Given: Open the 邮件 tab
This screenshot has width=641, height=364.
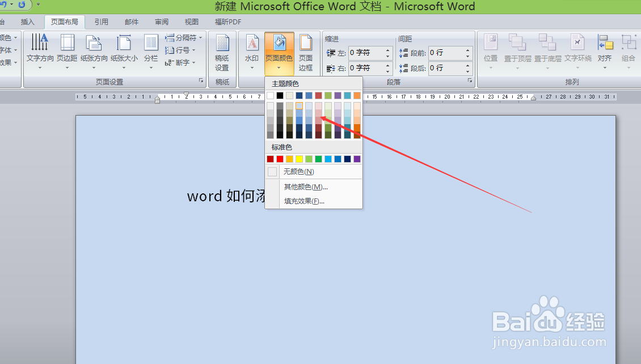Looking at the screenshot, I should click(x=132, y=22).
